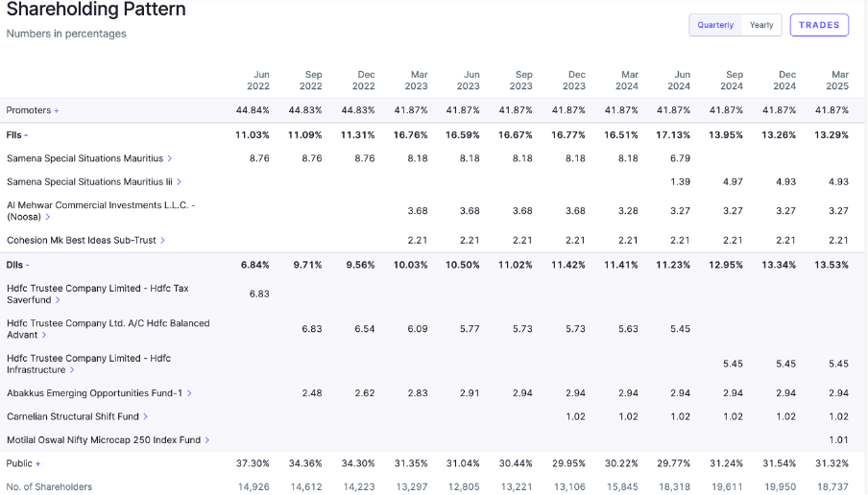Switch to Yearly view
This screenshot has height=495, width=868.
(761, 25)
